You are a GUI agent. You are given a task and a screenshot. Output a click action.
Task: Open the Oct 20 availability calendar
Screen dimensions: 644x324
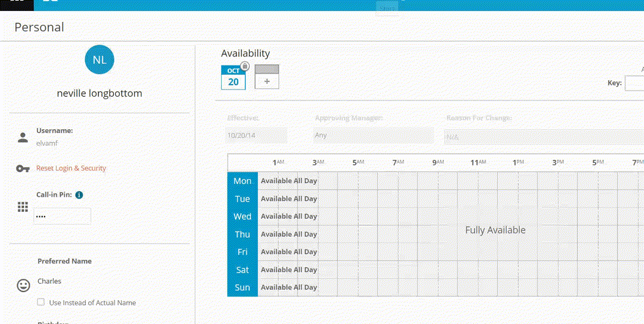(x=233, y=78)
